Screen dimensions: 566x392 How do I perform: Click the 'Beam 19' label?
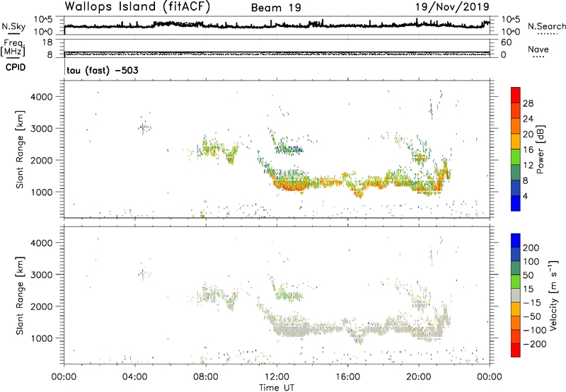pyautogui.click(x=276, y=8)
